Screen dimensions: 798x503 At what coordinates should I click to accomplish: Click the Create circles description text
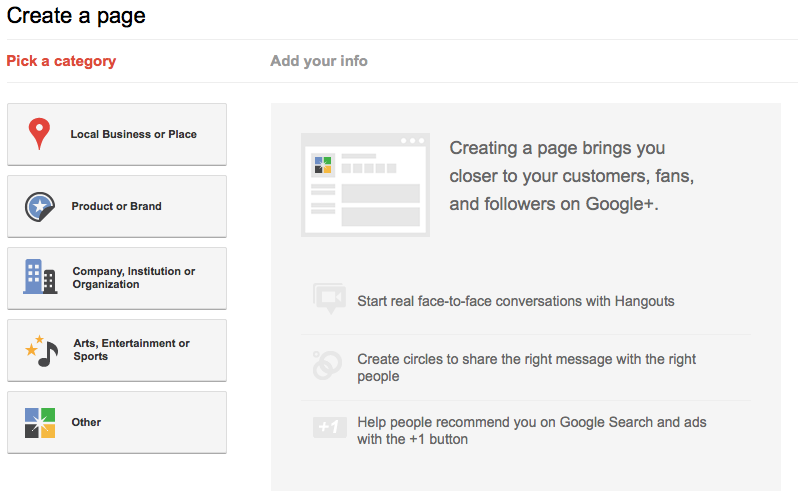526,367
